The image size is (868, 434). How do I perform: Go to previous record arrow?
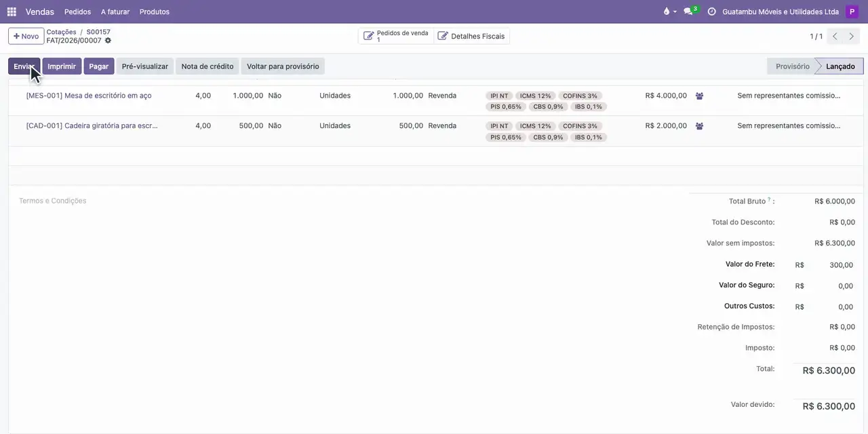coord(835,36)
